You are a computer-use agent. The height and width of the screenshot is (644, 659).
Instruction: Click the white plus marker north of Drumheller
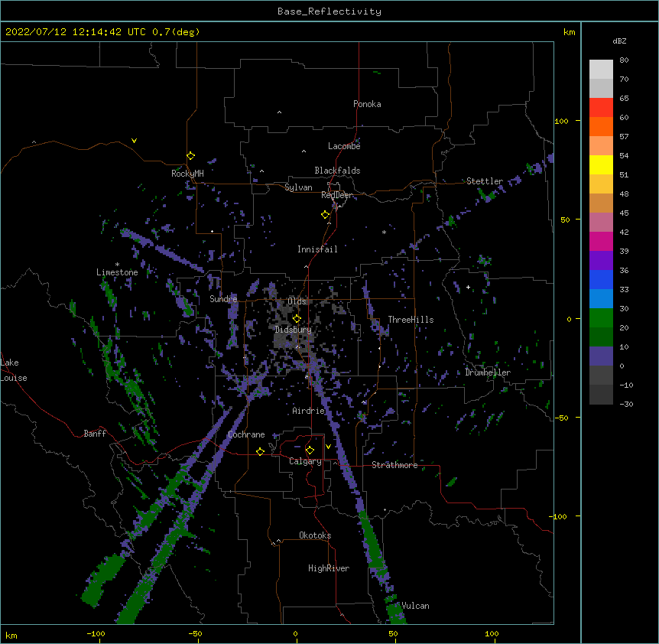click(468, 287)
